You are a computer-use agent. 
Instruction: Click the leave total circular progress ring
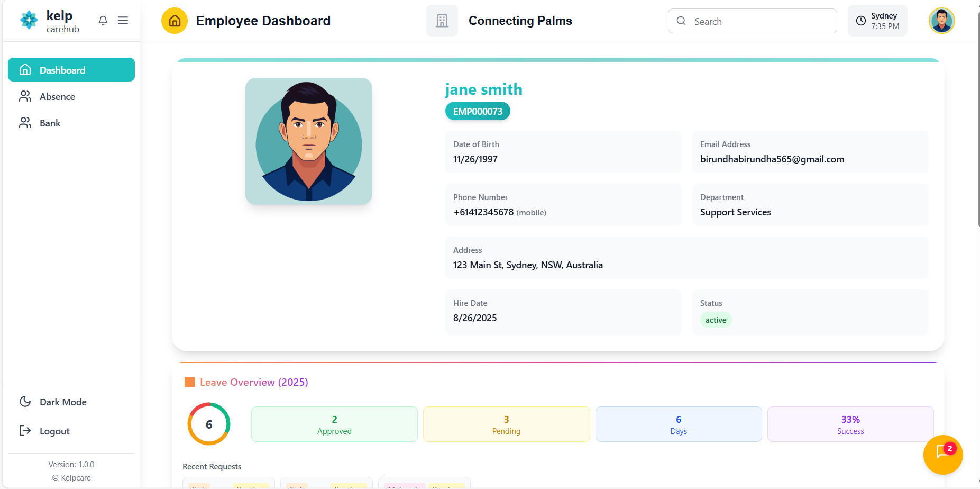(209, 424)
